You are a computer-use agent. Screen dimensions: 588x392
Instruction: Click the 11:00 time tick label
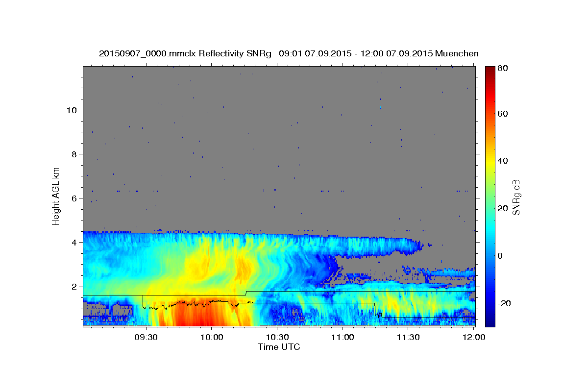[343, 338]
